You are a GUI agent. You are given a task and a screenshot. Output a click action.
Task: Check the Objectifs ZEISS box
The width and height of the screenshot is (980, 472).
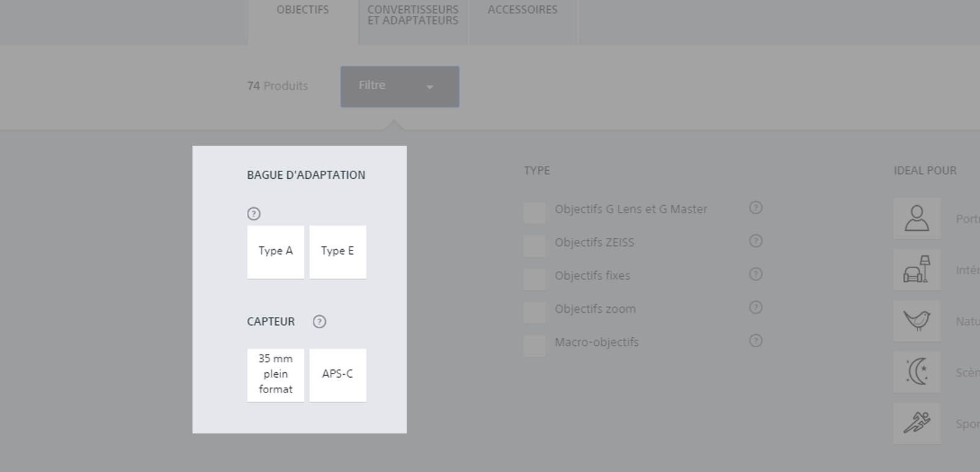(x=534, y=245)
